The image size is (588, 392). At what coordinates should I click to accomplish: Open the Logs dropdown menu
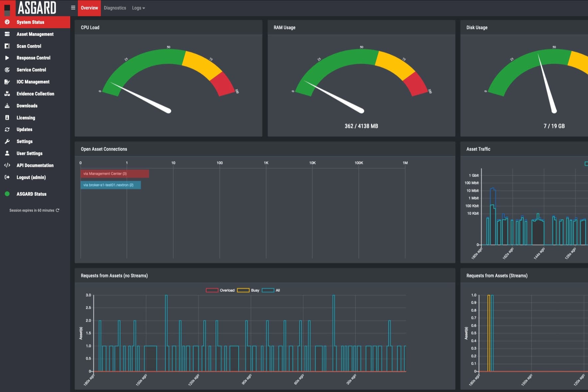click(138, 8)
